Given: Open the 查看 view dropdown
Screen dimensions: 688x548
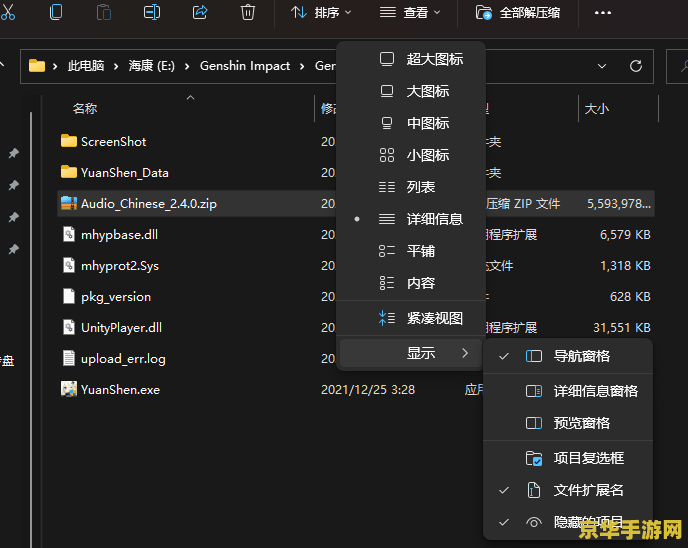Looking at the screenshot, I should tap(410, 13).
